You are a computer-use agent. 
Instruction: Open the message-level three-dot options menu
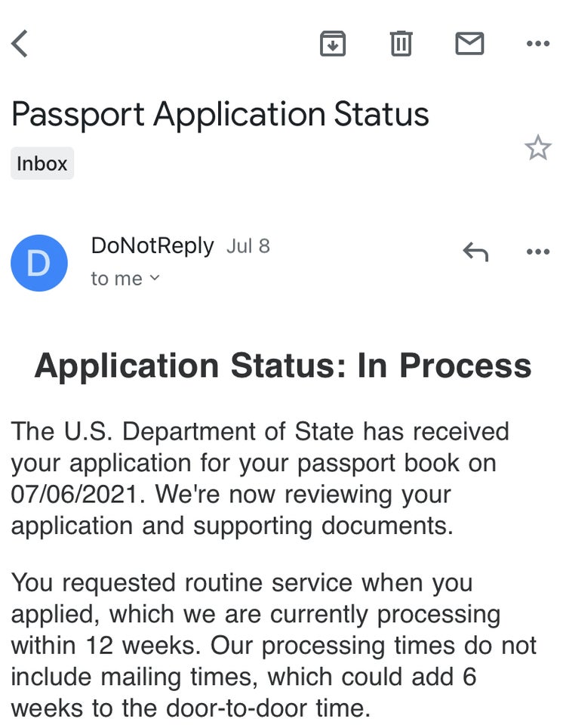point(537,251)
